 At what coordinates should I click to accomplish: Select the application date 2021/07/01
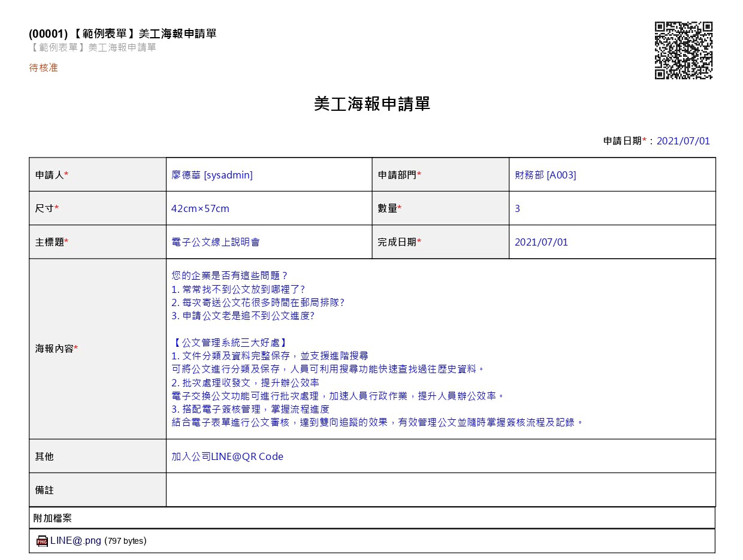point(683,141)
